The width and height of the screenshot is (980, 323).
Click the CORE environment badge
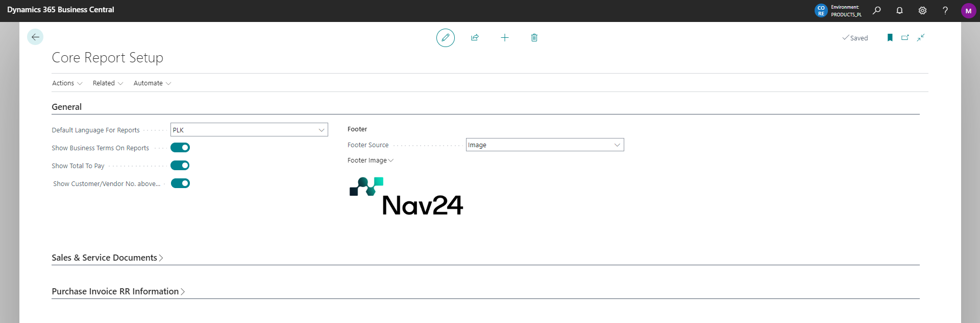(x=821, y=11)
